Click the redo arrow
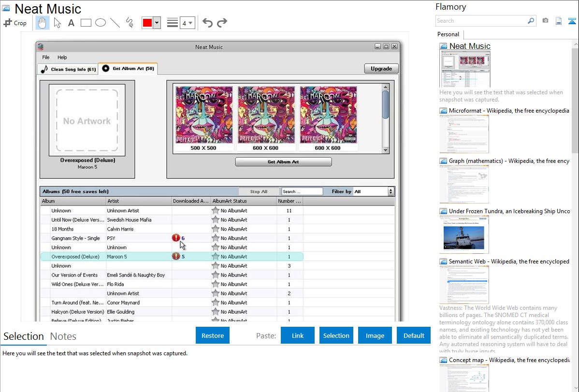 point(222,23)
